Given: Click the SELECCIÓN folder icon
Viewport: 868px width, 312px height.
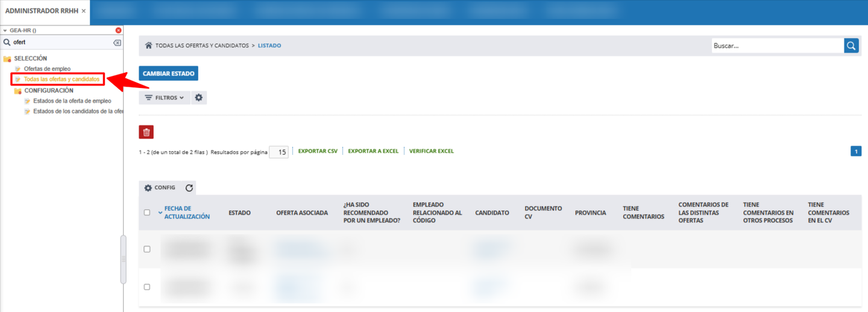Looking at the screenshot, I should tap(7, 58).
